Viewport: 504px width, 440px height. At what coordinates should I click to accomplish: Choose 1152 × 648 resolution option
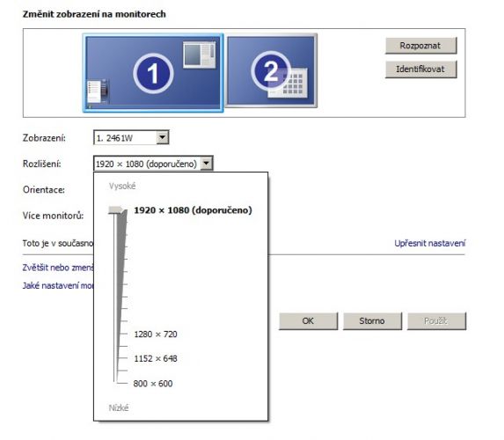tap(156, 359)
